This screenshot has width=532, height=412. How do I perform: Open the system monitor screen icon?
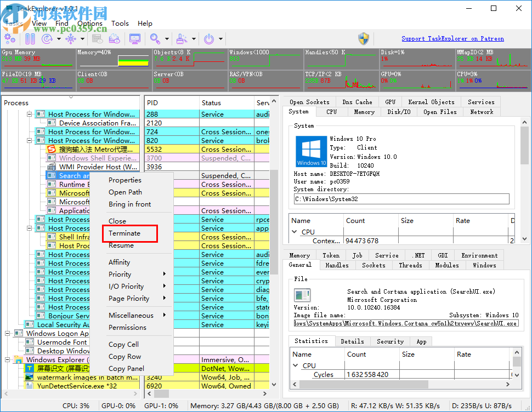tap(134, 39)
